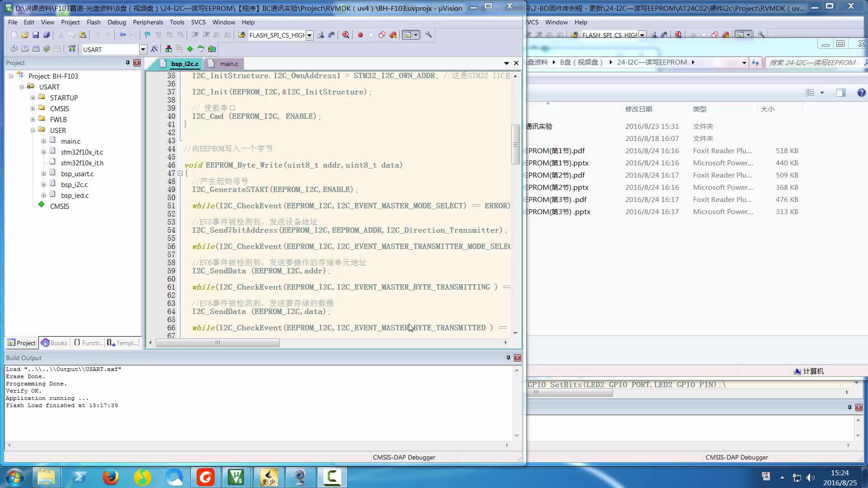Viewport: 868px width, 488px height.
Task: Insert a bookmark with the flag icon
Action: point(147,35)
